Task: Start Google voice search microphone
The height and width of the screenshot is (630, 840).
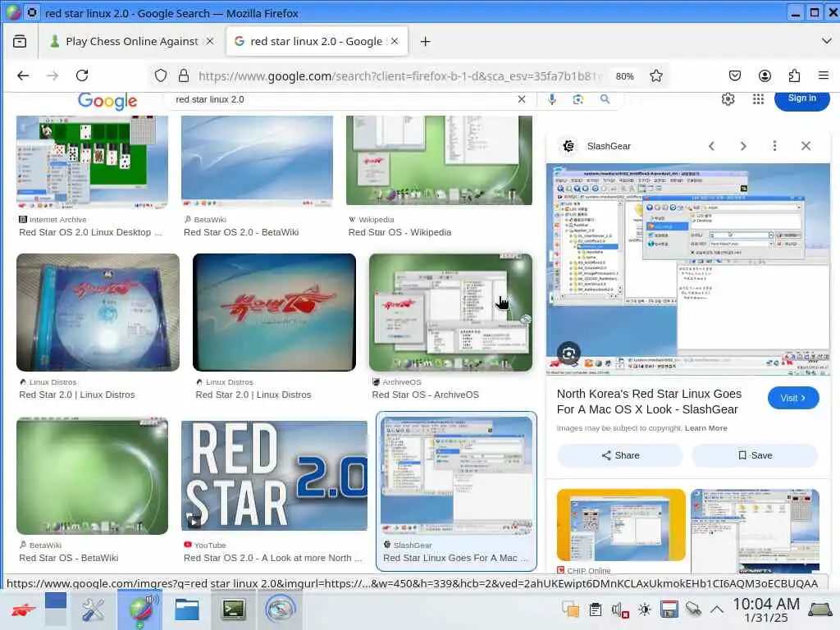Action: tap(552, 99)
